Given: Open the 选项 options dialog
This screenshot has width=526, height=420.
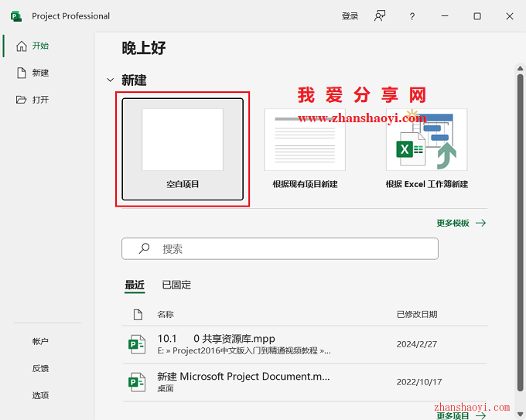Looking at the screenshot, I should tap(40, 395).
